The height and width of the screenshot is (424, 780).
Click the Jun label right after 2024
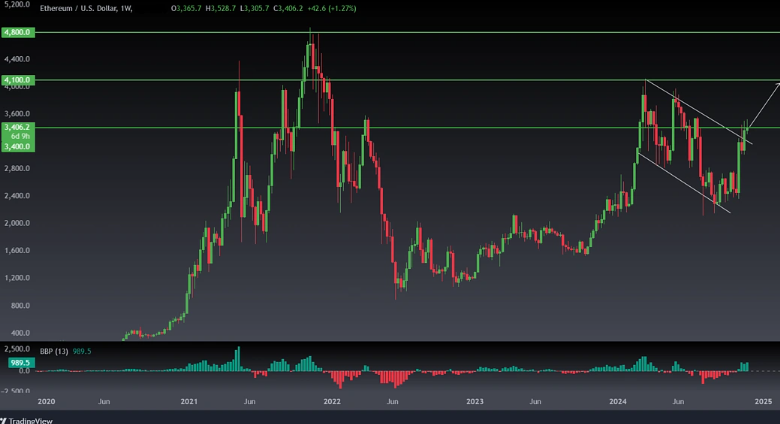tap(678, 401)
